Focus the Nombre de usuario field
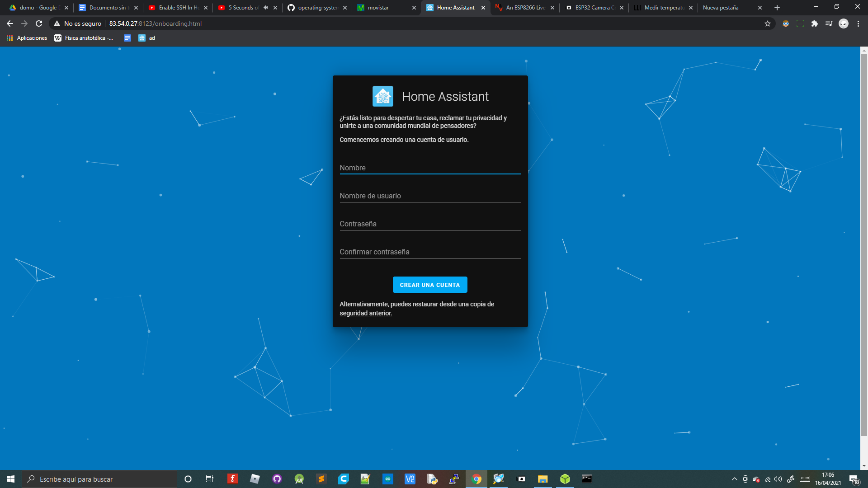The image size is (868, 488). coord(429,196)
